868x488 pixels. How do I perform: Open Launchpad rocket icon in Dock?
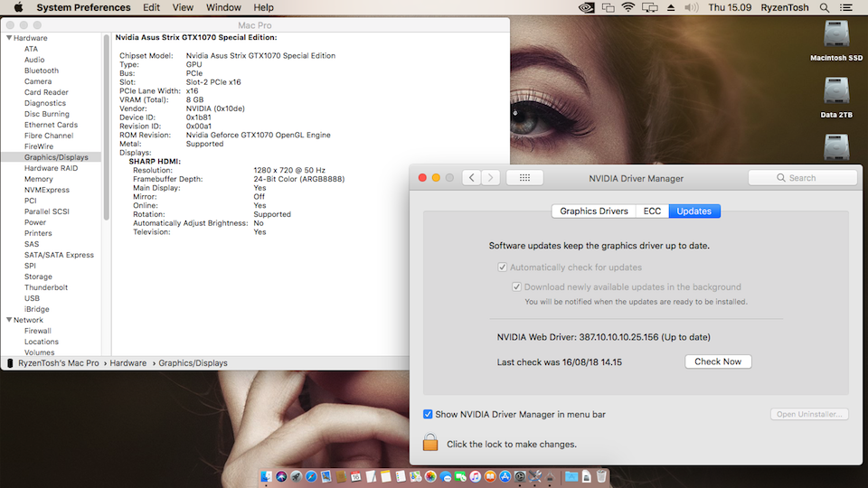[297, 476]
